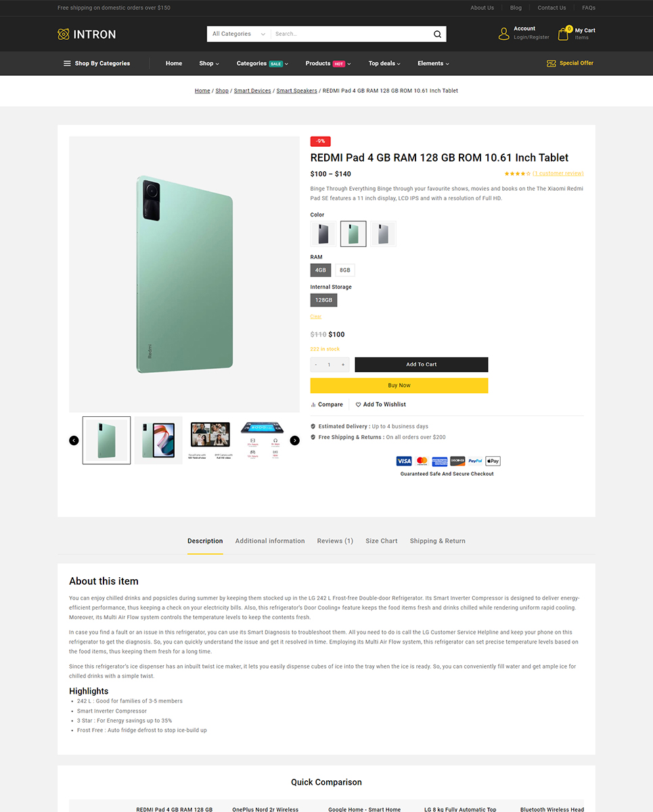Open the Size Chart tab

(382, 541)
